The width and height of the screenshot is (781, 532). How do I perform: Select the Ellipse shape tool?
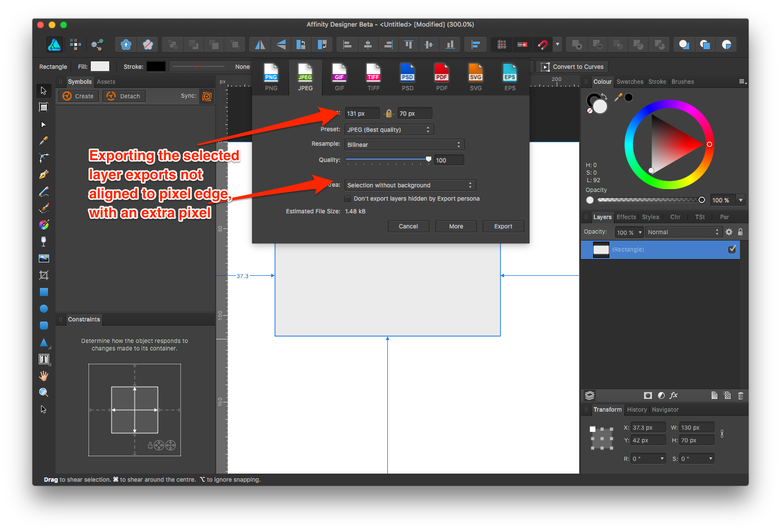pos(43,309)
